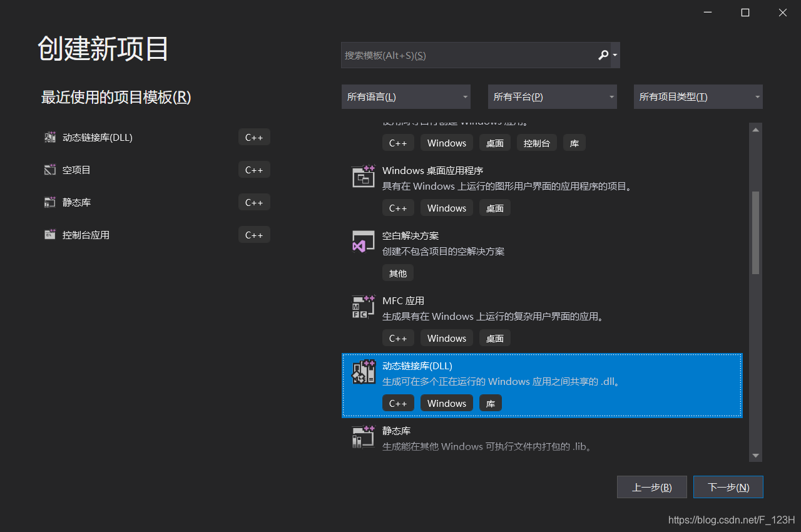Click the 其他 tag under 空白解决方案
Viewport: 801px width, 532px height.
tap(398, 273)
